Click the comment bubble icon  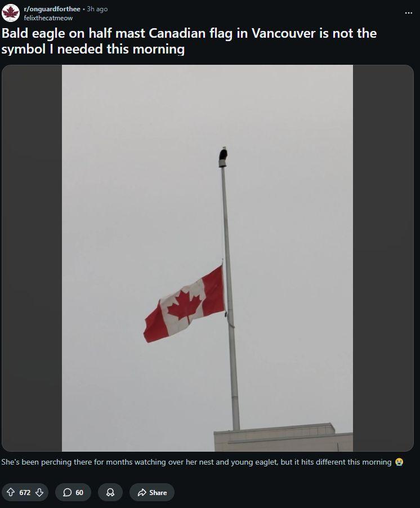pyautogui.click(x=67, y=492)
